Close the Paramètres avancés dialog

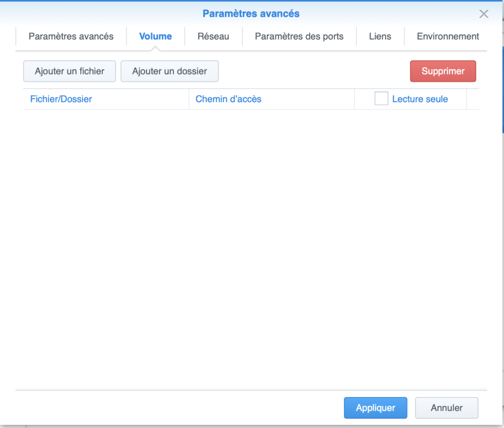click(x=483, y=14)
